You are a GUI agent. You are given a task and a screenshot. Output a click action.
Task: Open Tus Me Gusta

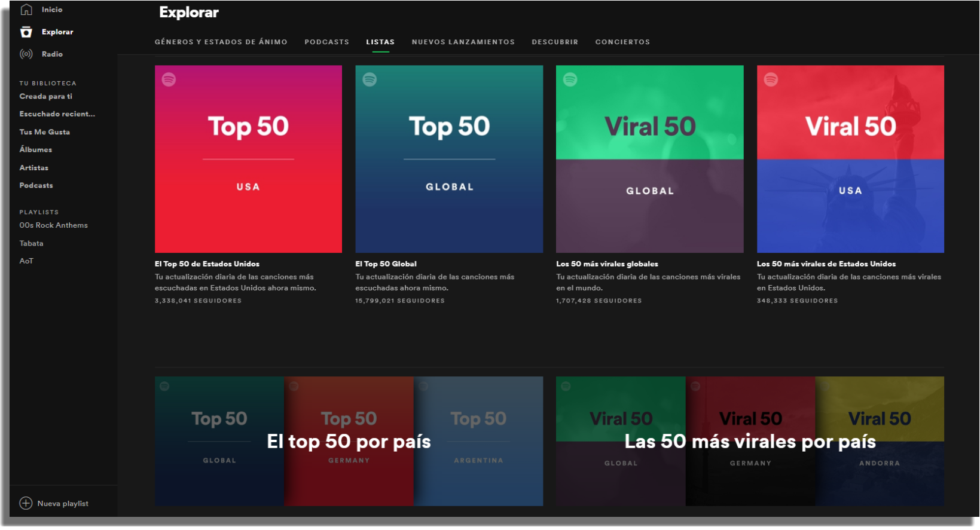(44, 131)
